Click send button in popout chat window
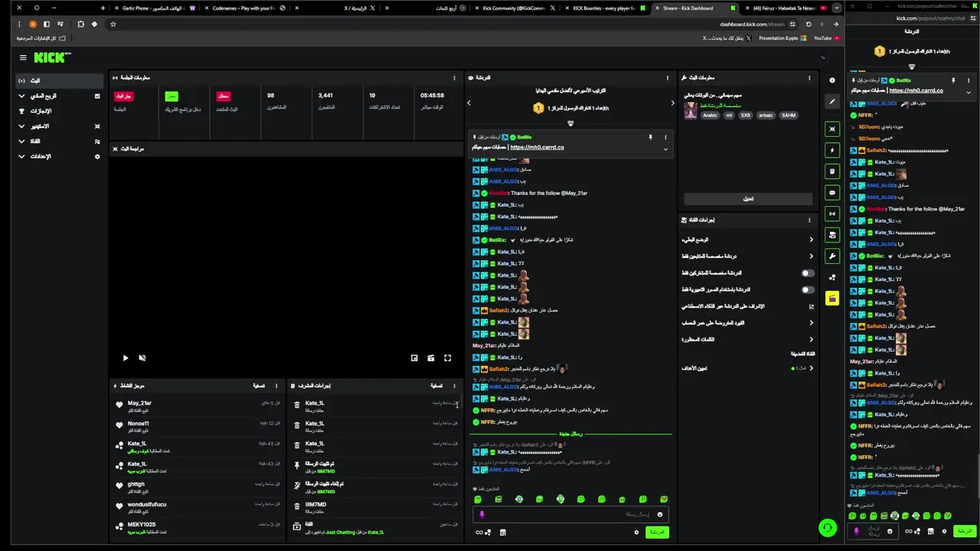 coord(964,531)
